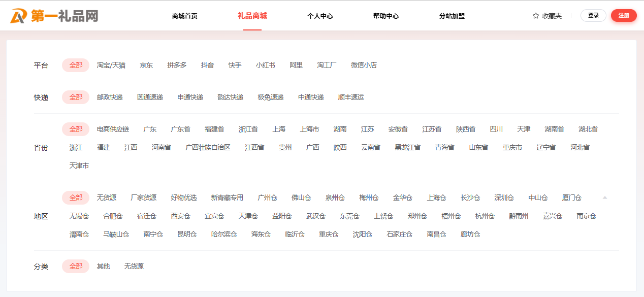Choose 拼多多 as the platform

click(177, 65)
